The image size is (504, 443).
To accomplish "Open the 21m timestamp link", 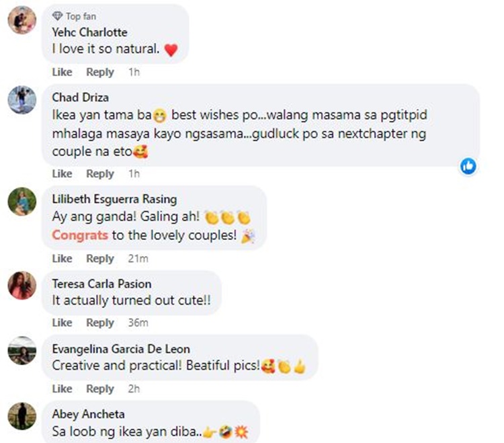I will click(x=138, y=258).
